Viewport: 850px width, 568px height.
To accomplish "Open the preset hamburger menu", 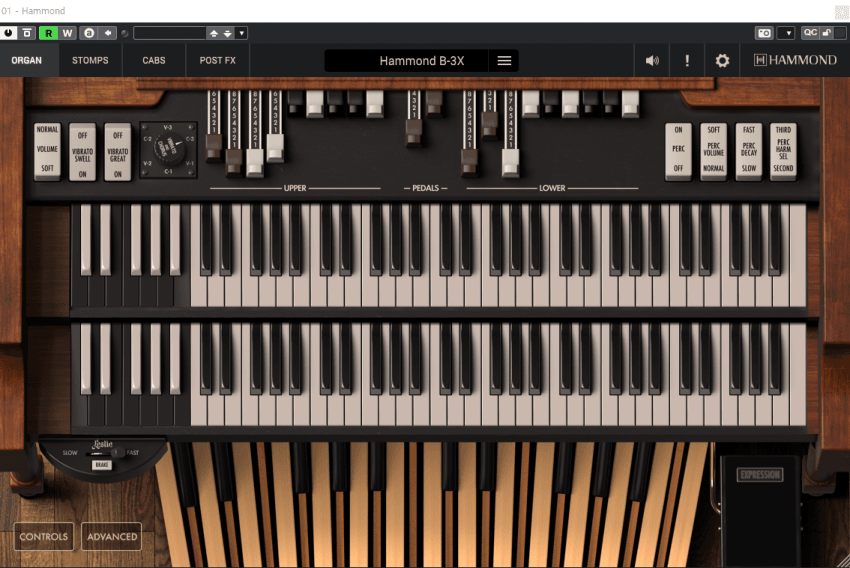I will [x=504, y=61].
